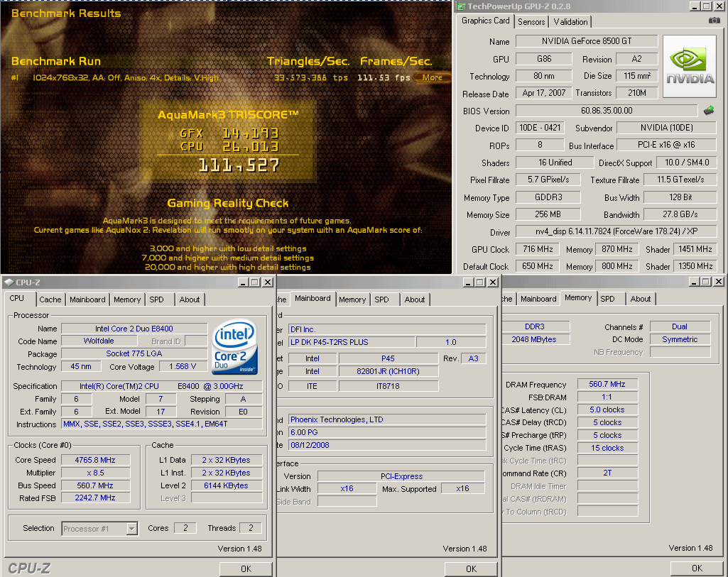Click the Bus Speed 560.7 MHz value
728x577 pixels.
click(95, 485)
